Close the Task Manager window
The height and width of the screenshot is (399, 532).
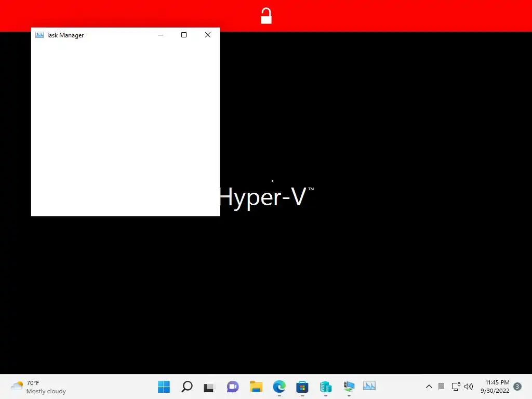click(208, 35)
